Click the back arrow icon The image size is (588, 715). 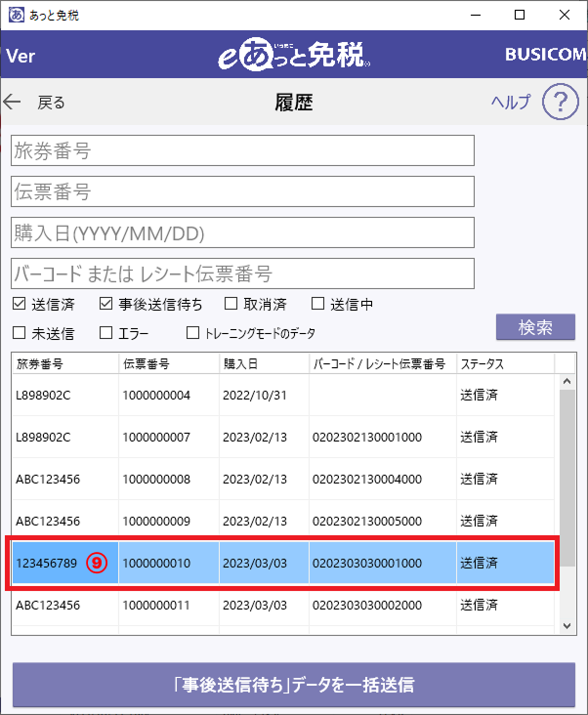(x=13, y=102)
